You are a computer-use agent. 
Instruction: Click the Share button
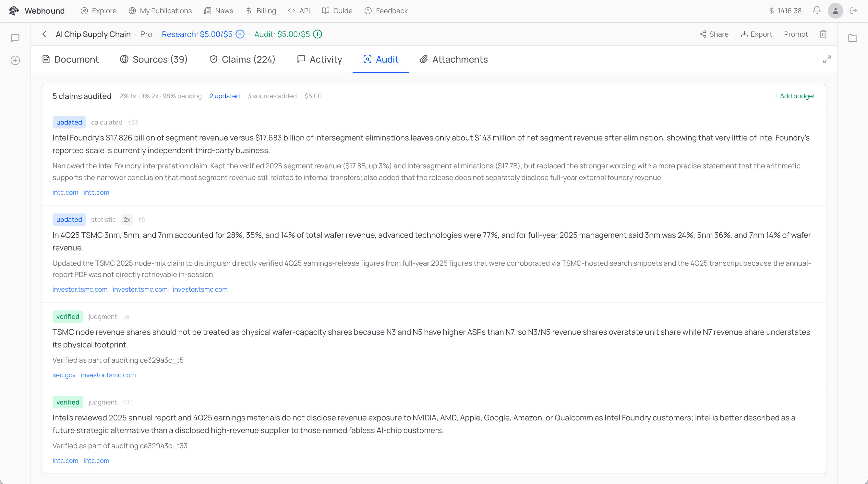click(x=714, y=34)
